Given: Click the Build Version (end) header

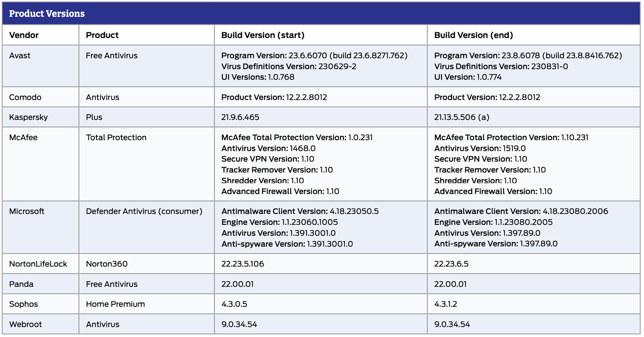Looking at the screenshot, I should pos(474,35).
